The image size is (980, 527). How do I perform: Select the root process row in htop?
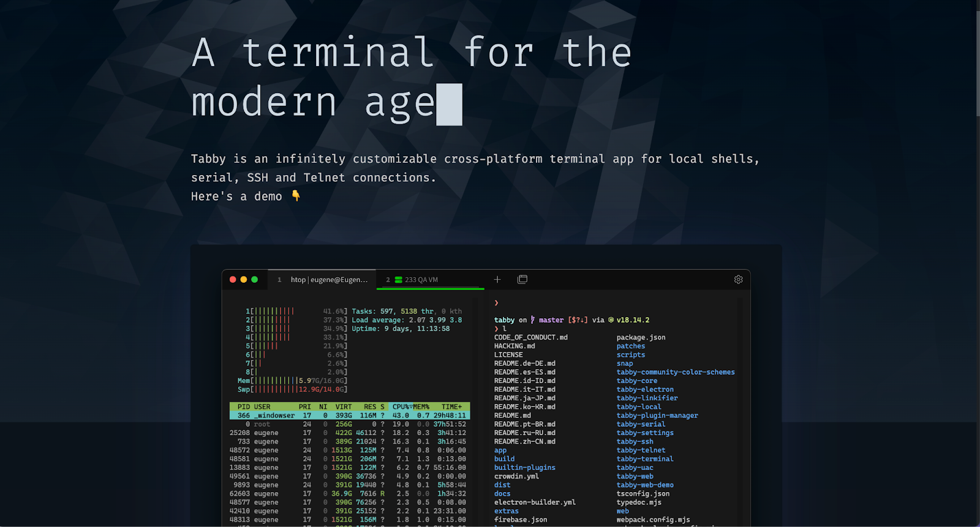coord(350,424)
